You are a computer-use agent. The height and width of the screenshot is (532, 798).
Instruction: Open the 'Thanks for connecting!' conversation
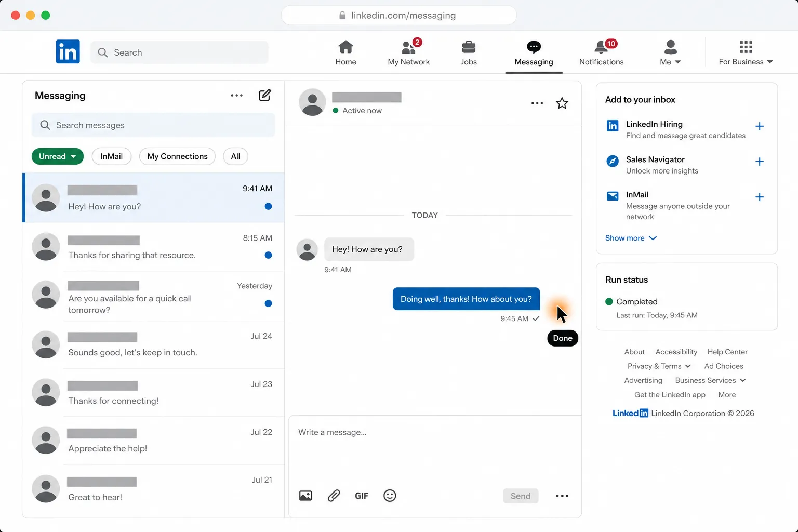click(x=154, y=393)
